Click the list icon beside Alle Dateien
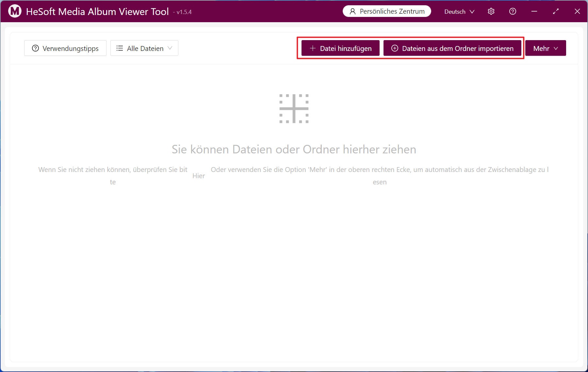588x372 pixels. click(x=120, y=48)
